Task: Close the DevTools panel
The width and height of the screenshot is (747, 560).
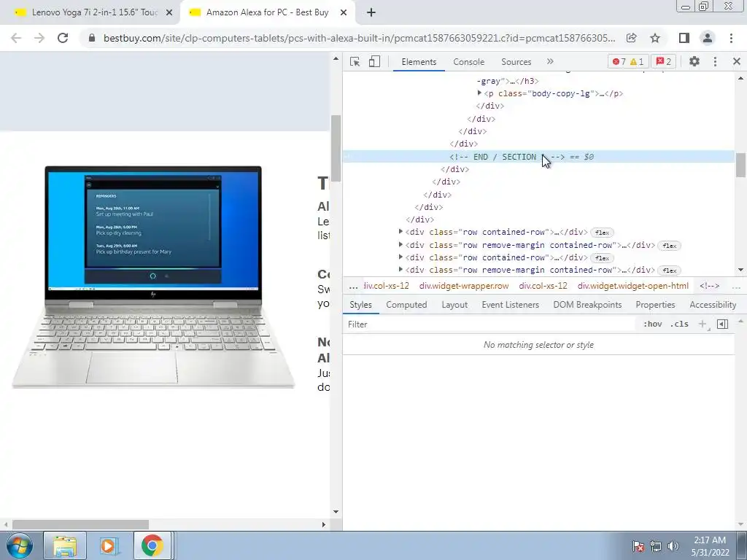Action: (x=737, y=61)
